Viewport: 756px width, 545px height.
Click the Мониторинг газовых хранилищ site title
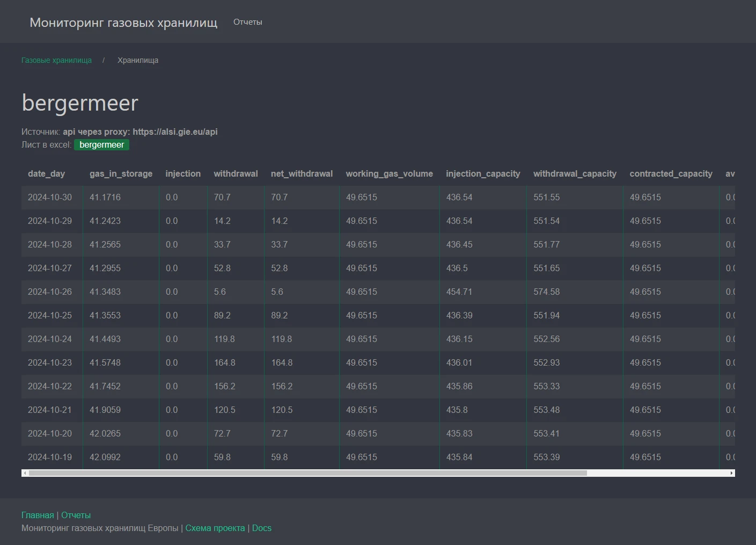click(123, 23)
